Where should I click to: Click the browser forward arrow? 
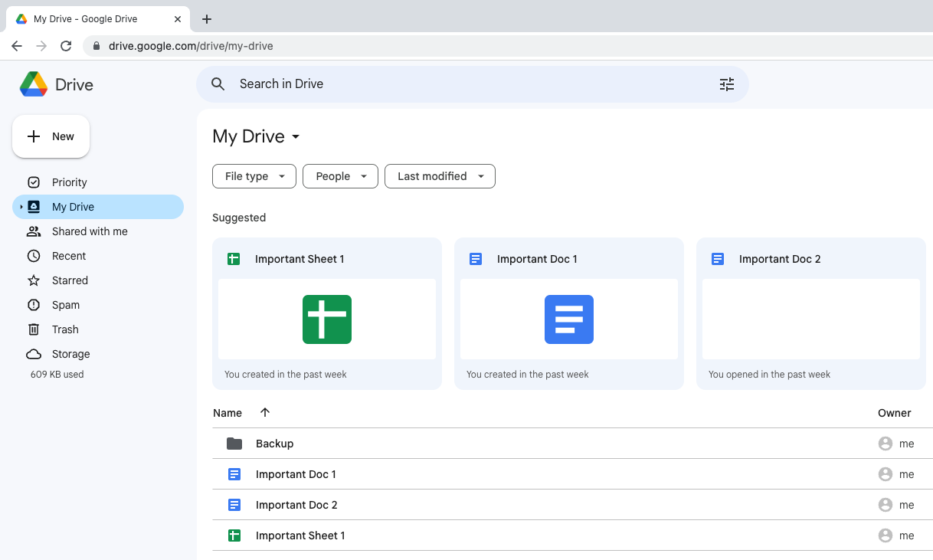pyautogui.click(x=41, y=46)
